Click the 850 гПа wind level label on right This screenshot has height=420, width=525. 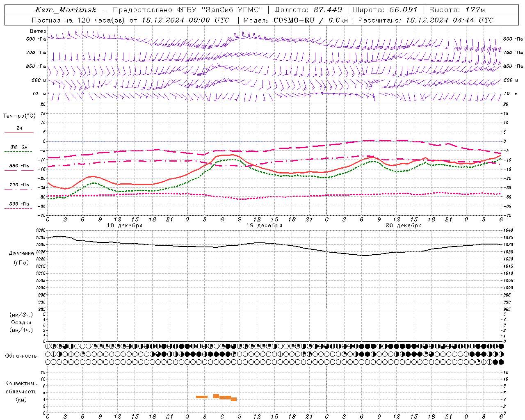pyautogui.click(x=513, y=66)
